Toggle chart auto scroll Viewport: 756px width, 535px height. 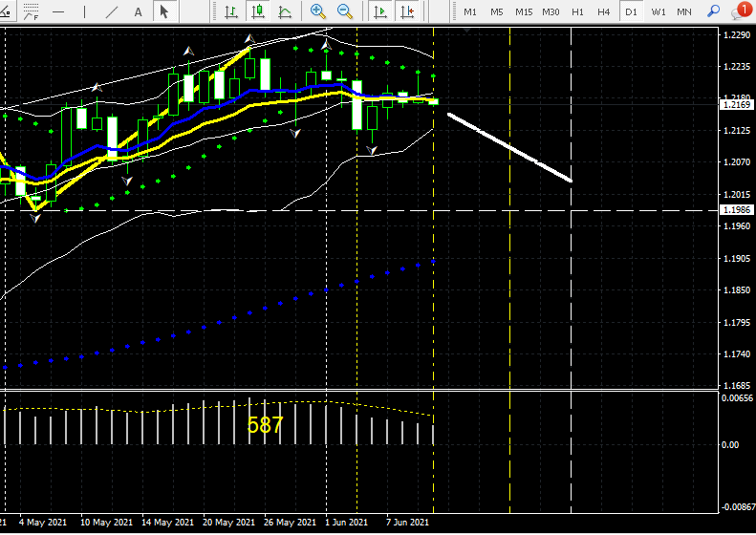(380, 11)
